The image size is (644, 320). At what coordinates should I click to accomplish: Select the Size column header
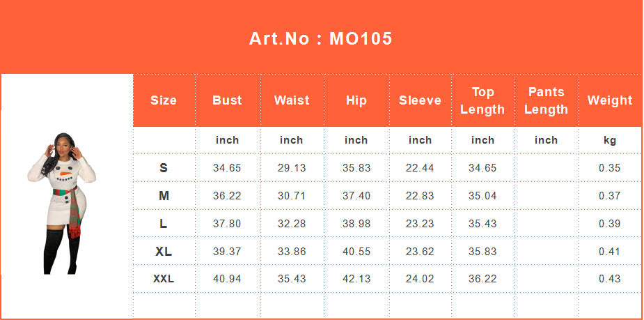tap(164, 100)
